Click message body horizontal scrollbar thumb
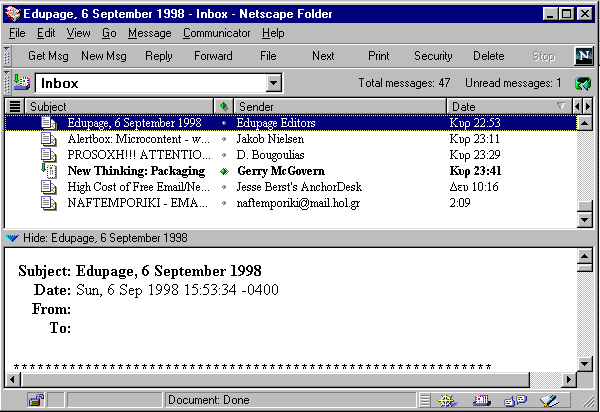The width and height of the screenshot is (600, 412). 276,379
